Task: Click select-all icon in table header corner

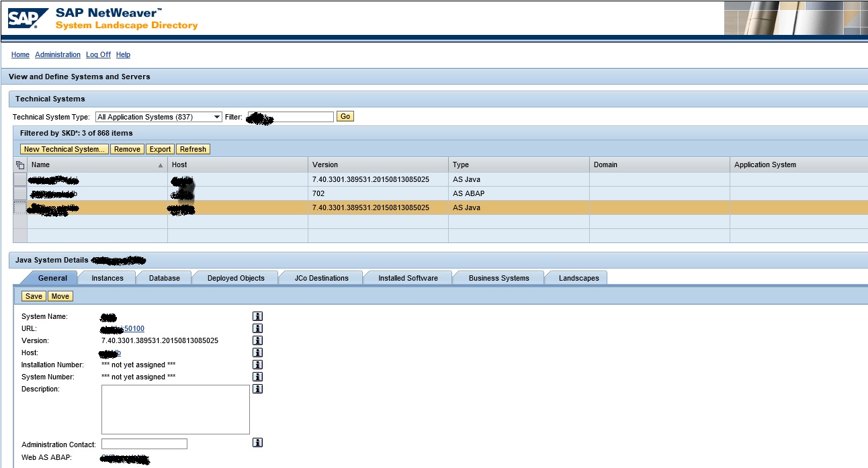Action: 19,165
